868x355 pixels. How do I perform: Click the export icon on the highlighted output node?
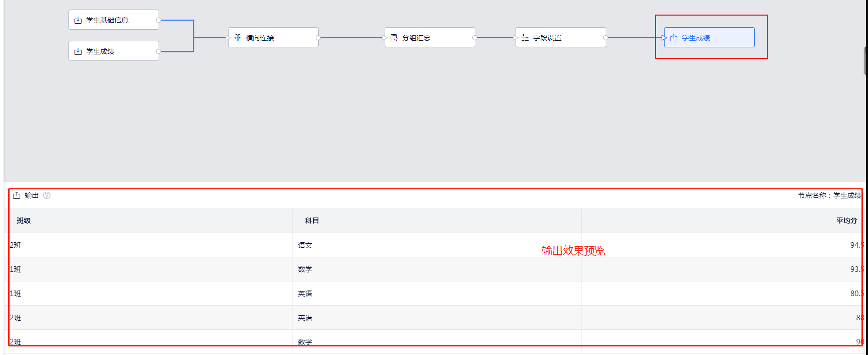[x=674, y=38]
